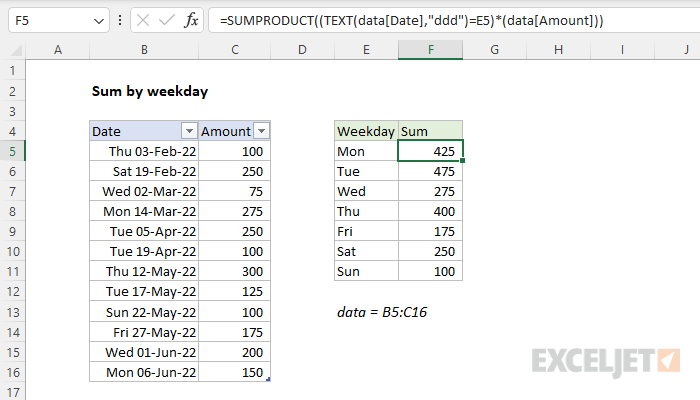Select cell 'Sat 19-Feb-22'
700x400 pixels.
click(x=144, y=171)
